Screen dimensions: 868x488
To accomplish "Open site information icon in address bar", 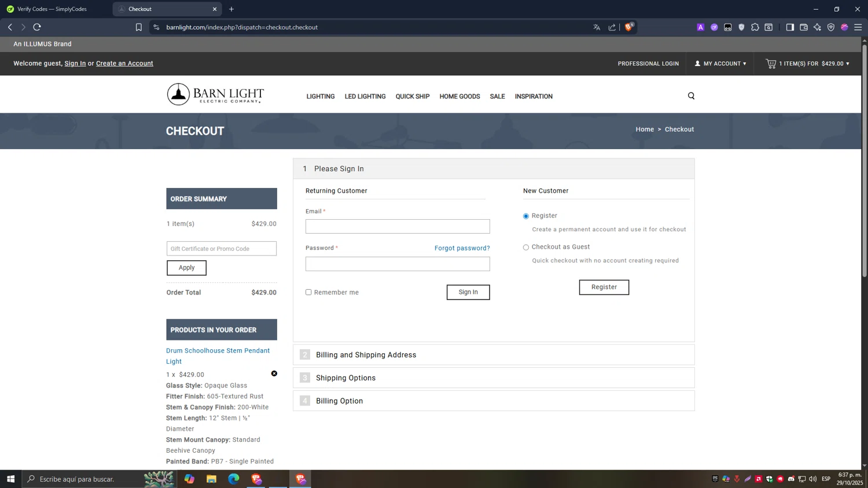I will [156, 27].
